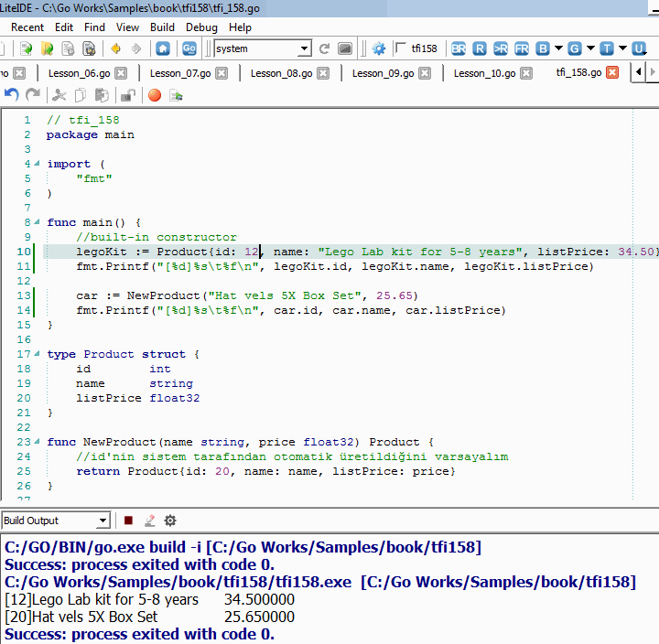This screenshot has width=659, height=644.
Task: Open the Build menu
Action: (x=162, y=27)
